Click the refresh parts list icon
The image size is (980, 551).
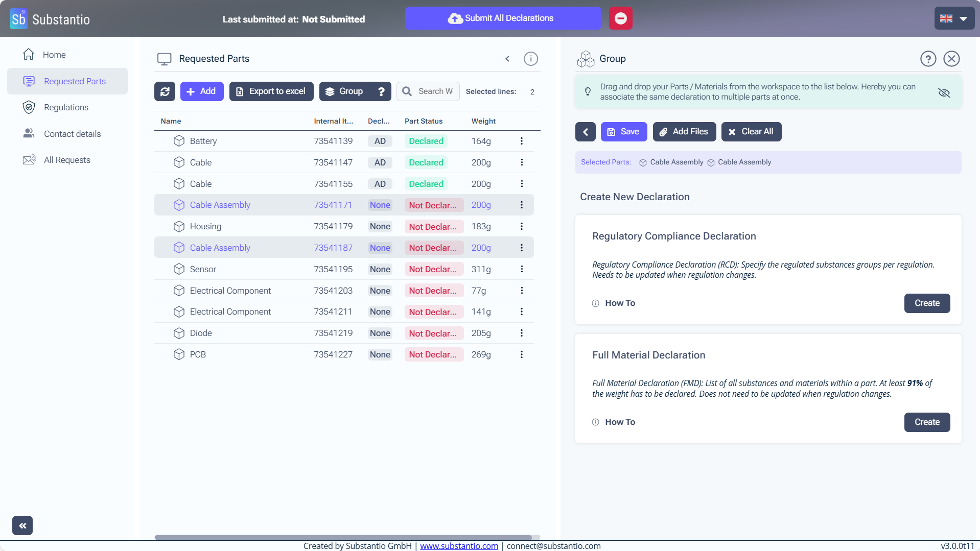coord(165,91)
